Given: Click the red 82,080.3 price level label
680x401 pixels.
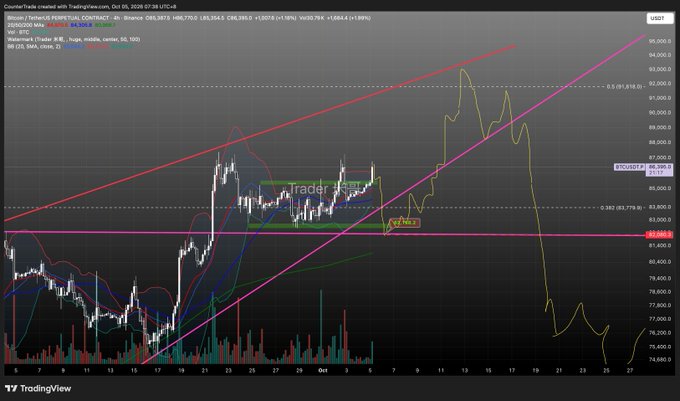Looking at the screenshot, I should [659, 235].
